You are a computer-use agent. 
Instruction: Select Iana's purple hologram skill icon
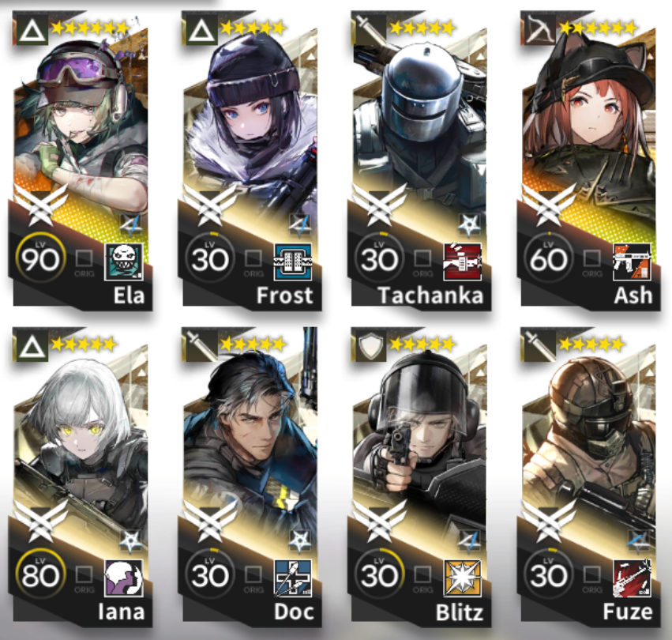(x=124, y=578)
